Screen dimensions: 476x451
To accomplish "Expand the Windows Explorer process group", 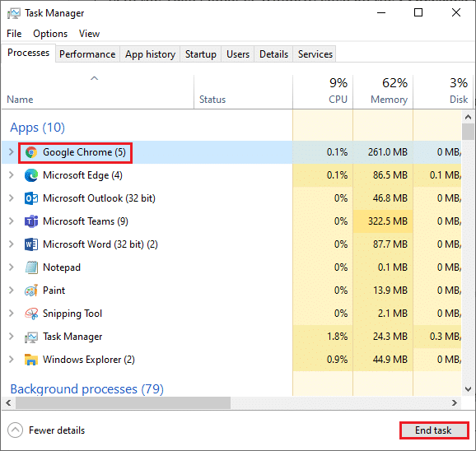I will [12, 360].
